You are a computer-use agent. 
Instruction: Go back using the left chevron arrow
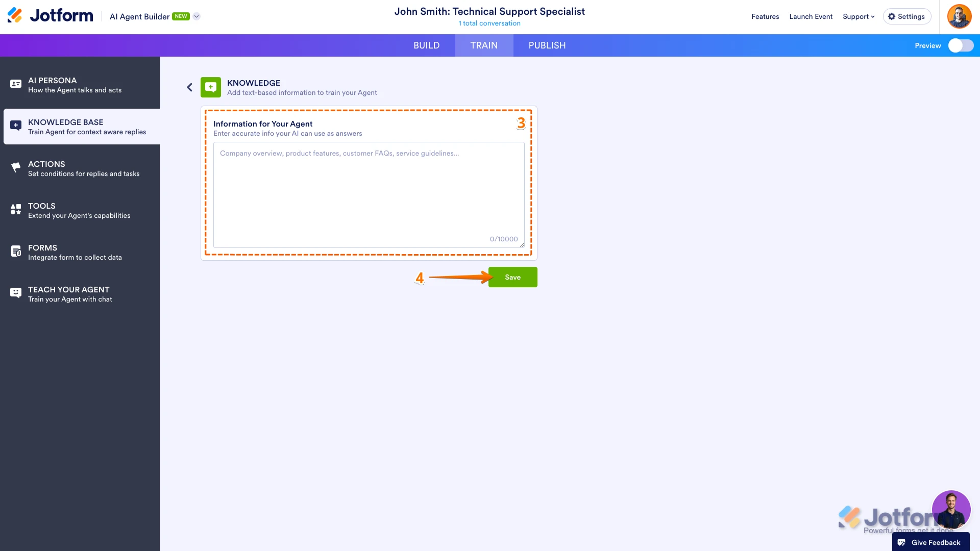189,87
